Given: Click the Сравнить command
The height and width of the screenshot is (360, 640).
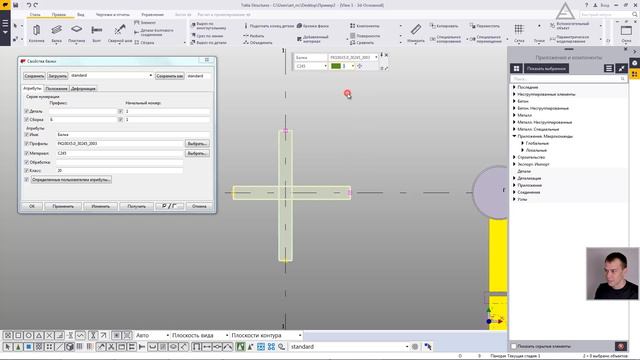Looking at the screenshot, I should [362, 42].
